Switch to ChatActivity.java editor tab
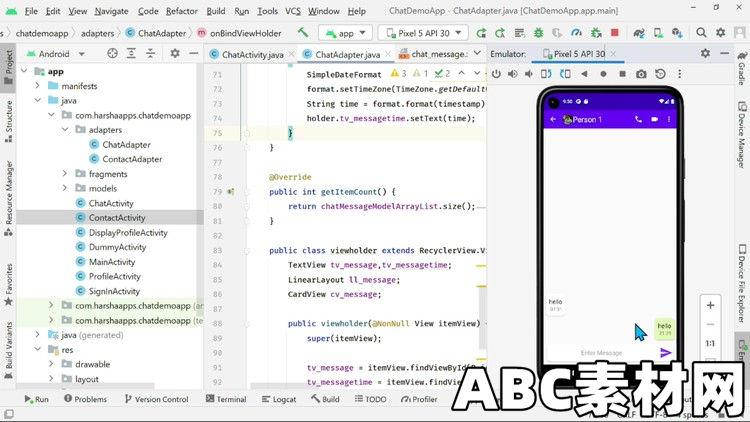750x422 pixels. (x=252, y=55)
